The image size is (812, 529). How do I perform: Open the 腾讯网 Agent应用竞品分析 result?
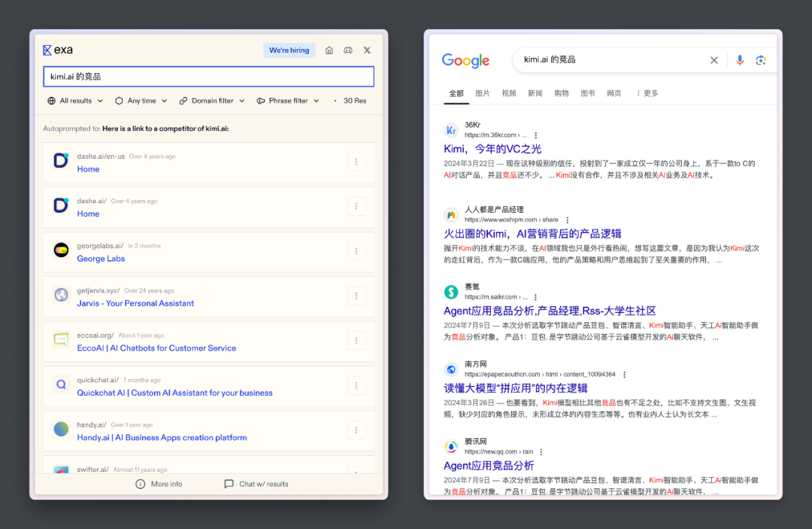click(489, 465)
